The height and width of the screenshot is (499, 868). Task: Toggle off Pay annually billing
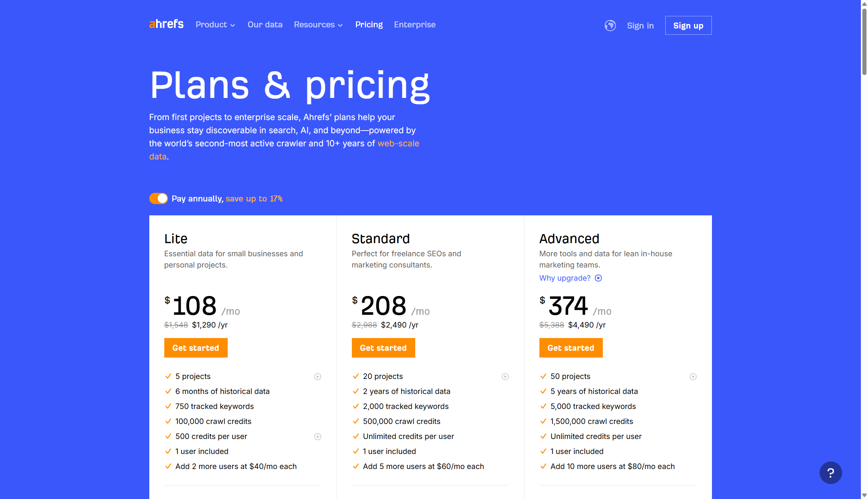point(158,198)
